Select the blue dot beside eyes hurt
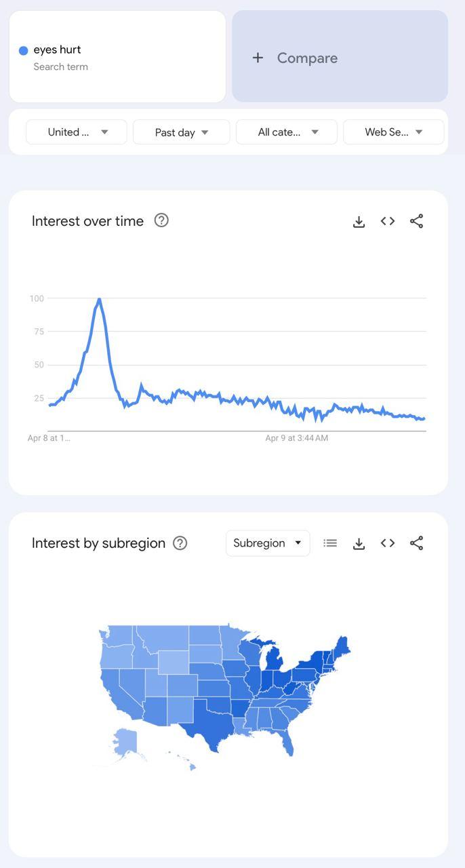This screenshot has width=465, height=868. click(24, 50)
